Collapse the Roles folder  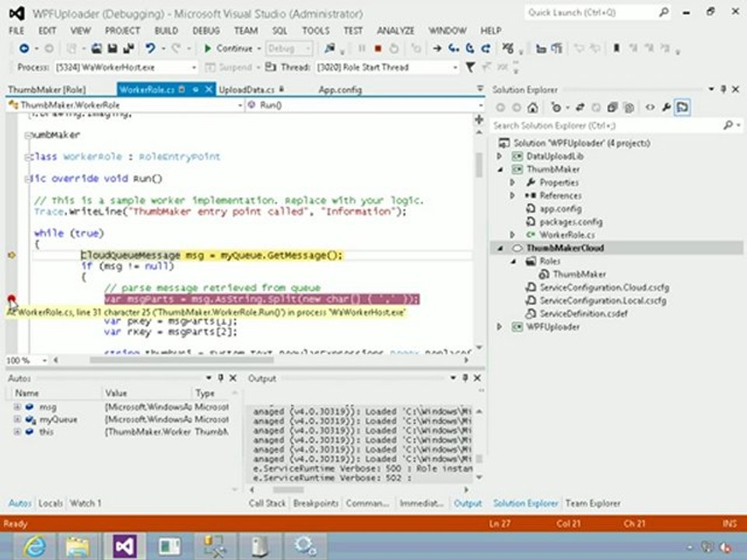pos(513,261)
